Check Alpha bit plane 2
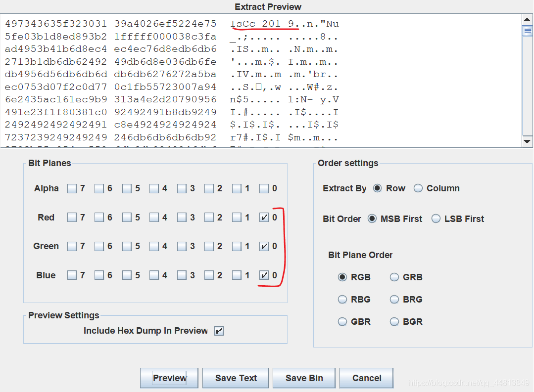 [209, 188]
